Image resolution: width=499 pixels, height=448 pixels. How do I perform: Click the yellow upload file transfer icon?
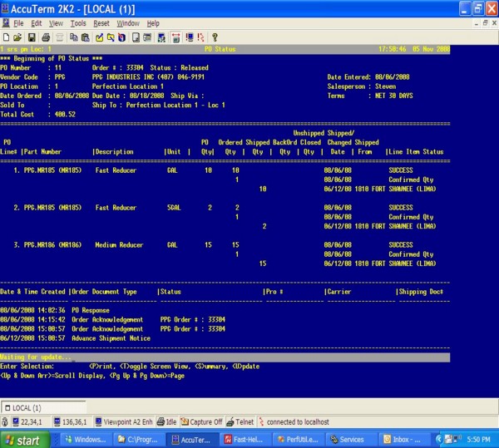(x=99, y=37)
